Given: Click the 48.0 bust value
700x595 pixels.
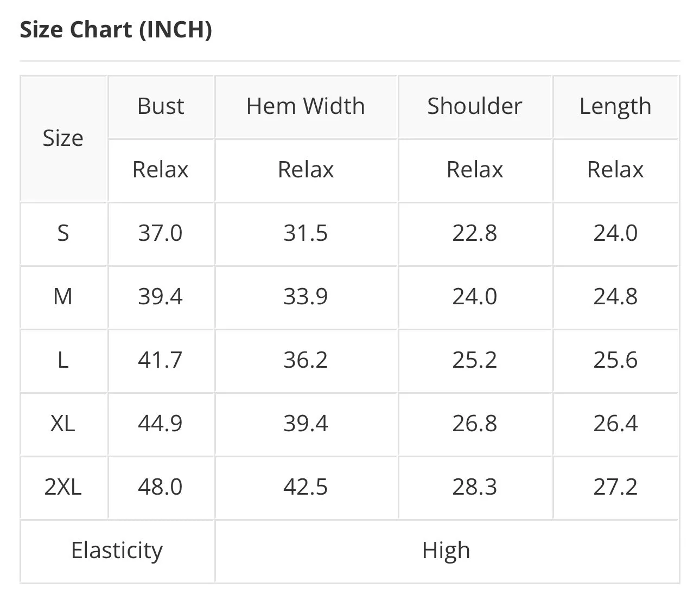Looking at the screenshot, I should point(160,487).
